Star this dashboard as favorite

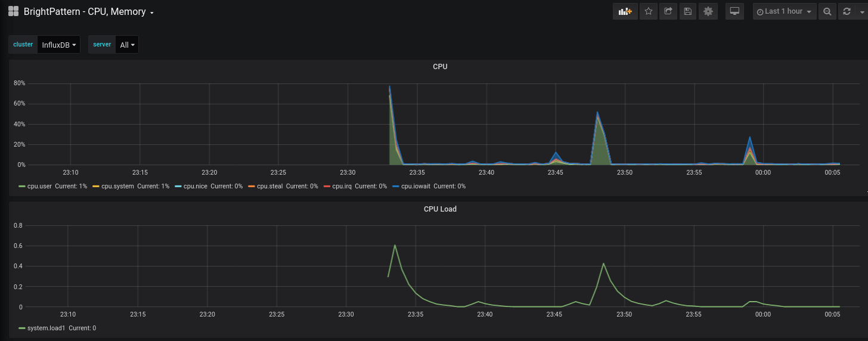(x=649, y=11)
